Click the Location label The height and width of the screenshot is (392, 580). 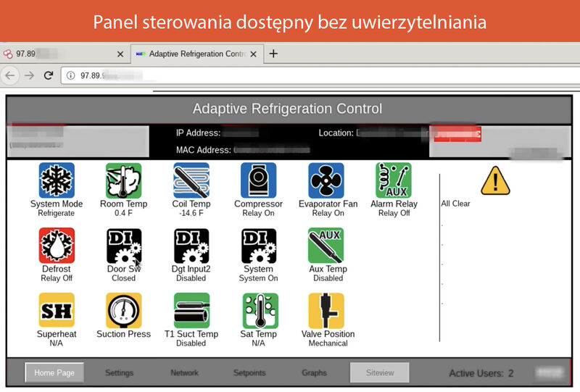tap(336, 133)
